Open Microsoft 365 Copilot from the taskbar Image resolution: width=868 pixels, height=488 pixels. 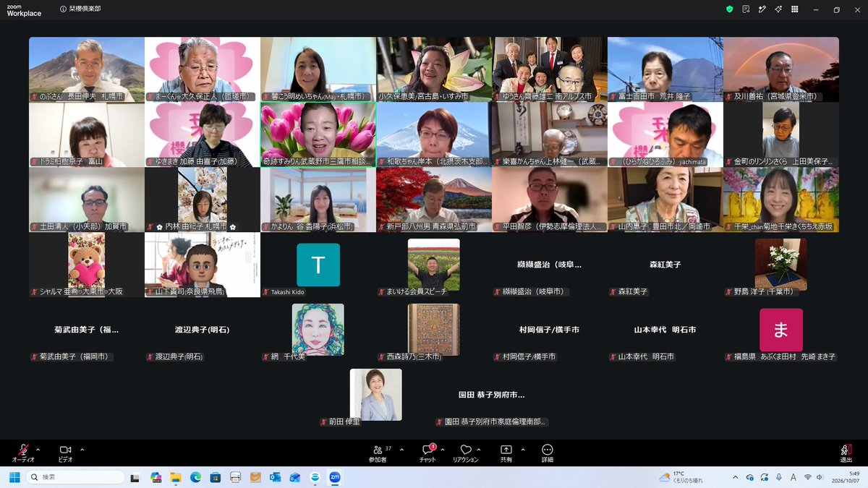pyautogui.click(x=156, y=477)
